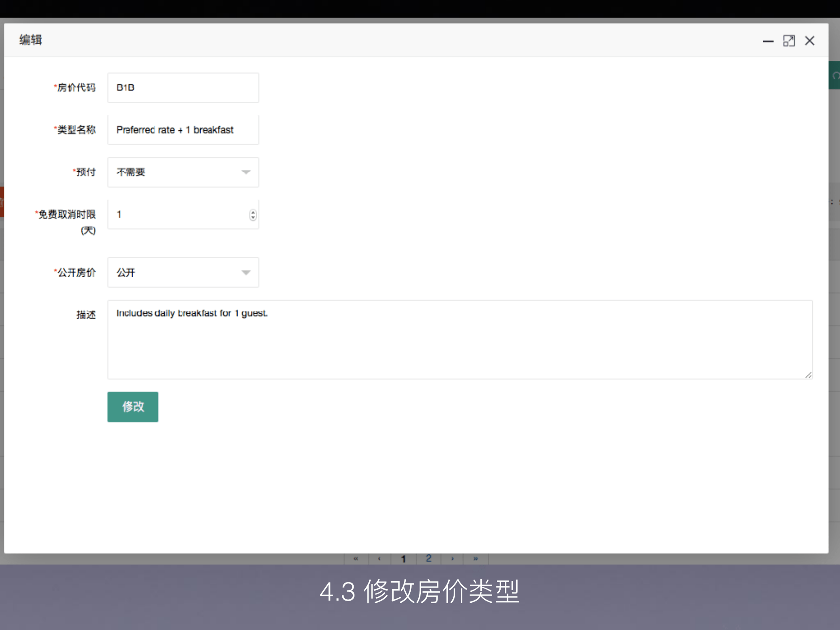Expand the 公开房价 dropdown showing 公开

click(x=183, y=273)
